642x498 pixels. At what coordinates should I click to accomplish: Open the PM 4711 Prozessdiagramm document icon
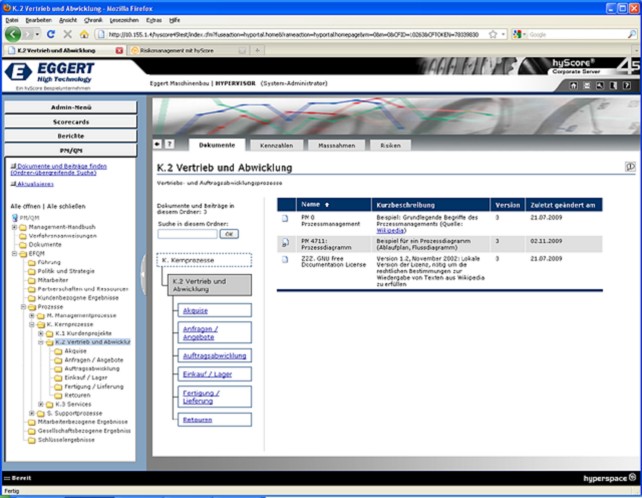284,242
